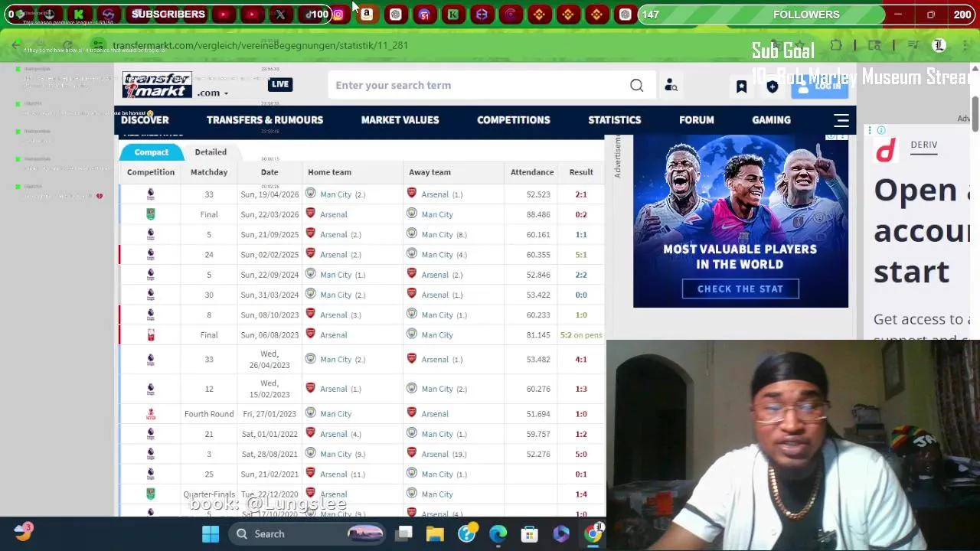The width and height of the screenshot is (980, 551).
Task: Open MARKET VALUES menu
Action: pos(400,120)
